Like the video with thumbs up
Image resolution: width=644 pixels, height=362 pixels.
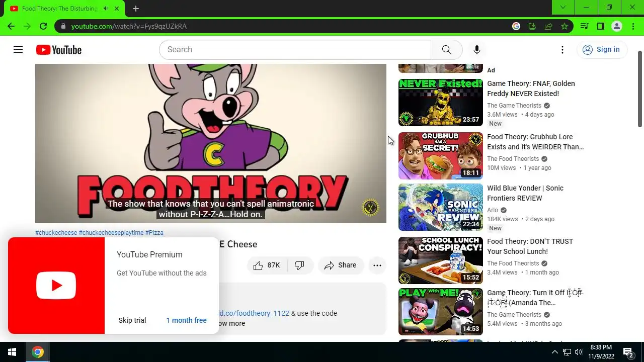pos(267,265)
